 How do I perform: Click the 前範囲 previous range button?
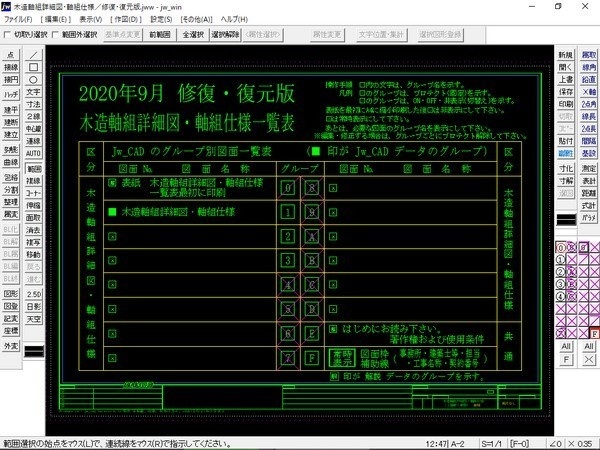[x=160, y=35]
